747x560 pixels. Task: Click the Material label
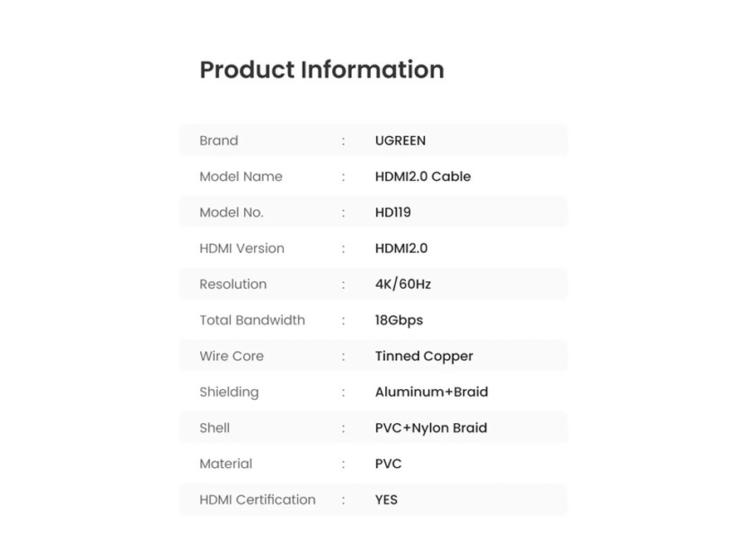[x=225, y=464]
